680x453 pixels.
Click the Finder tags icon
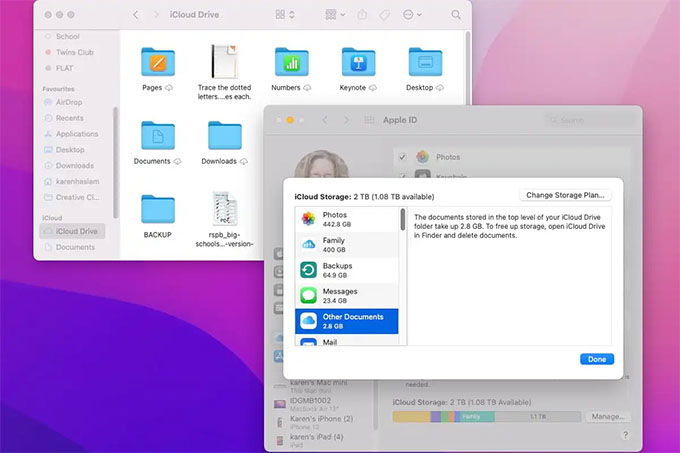pyautogui.click(x=384, y=15)
